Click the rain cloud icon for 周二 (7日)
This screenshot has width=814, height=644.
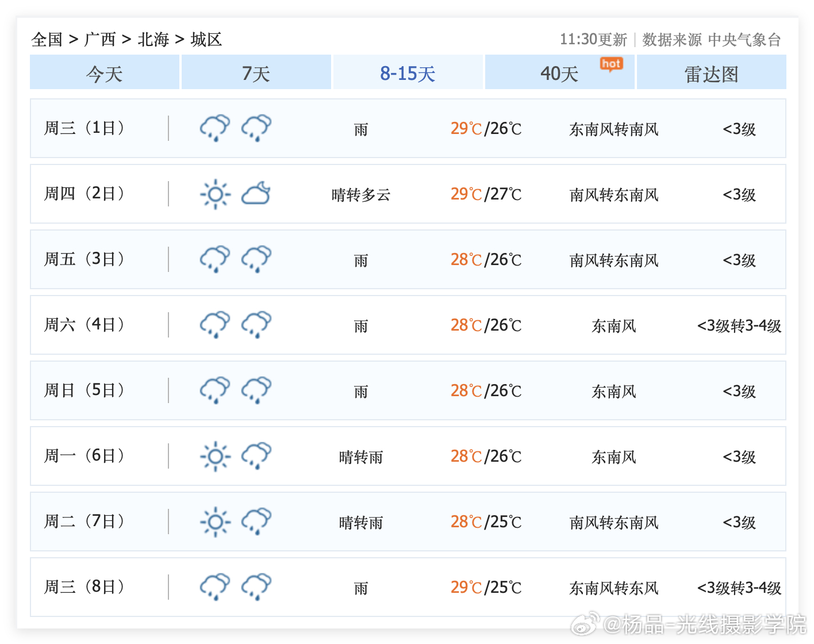pos(256,522)
